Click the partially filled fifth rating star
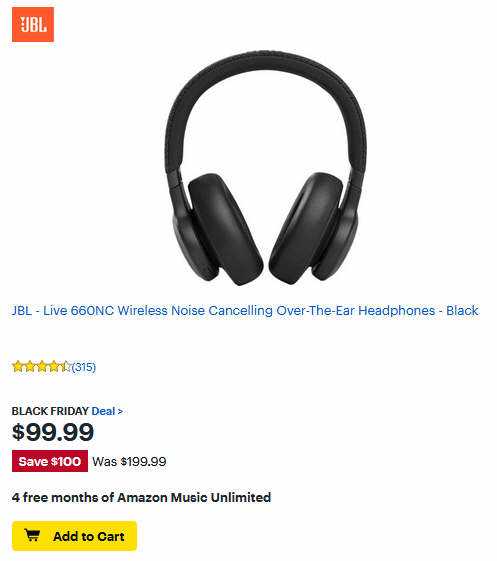497x561 pixels. [66, 366]
